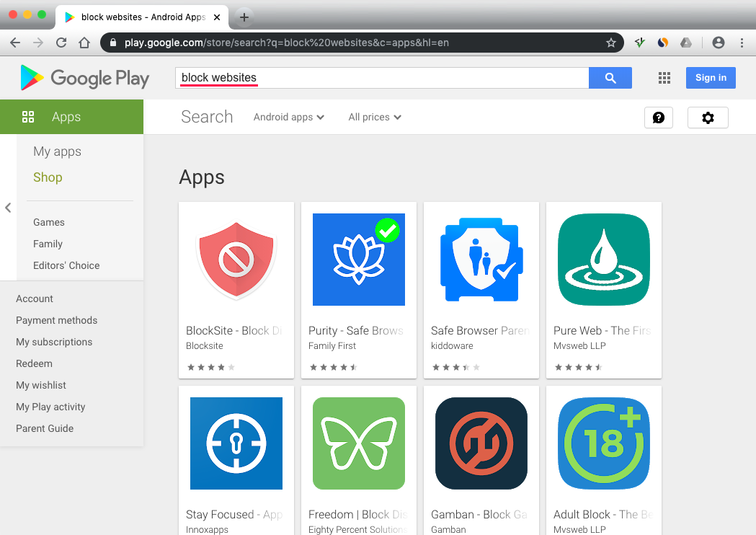Screen dimensions: 756x535
Task: Open My subscriptions link
Action: (54, 342)
